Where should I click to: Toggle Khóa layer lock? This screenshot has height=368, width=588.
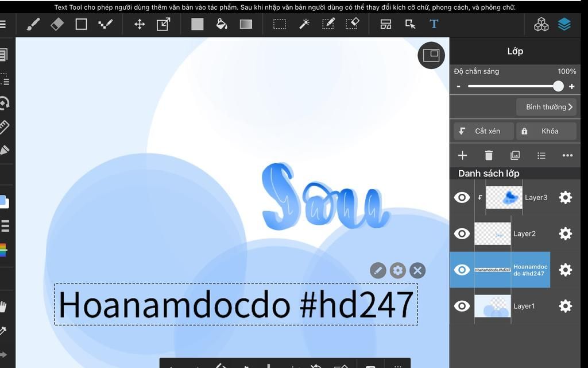click(x=547, y=131)
